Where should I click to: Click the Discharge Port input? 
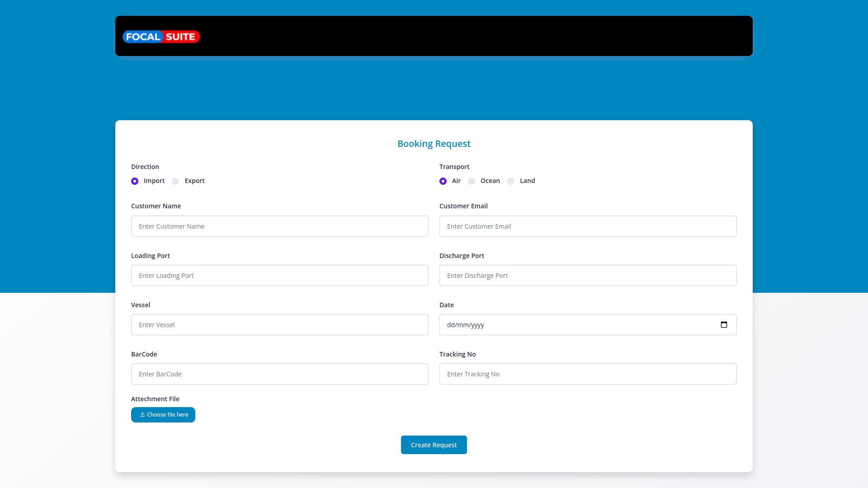[x=588, y=275]
